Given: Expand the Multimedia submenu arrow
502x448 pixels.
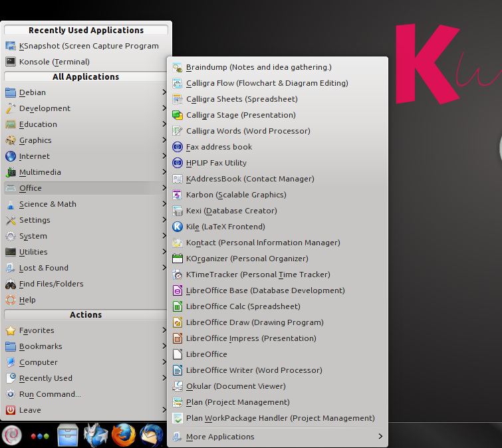Looking at the screenshot, I should (164, 172).
